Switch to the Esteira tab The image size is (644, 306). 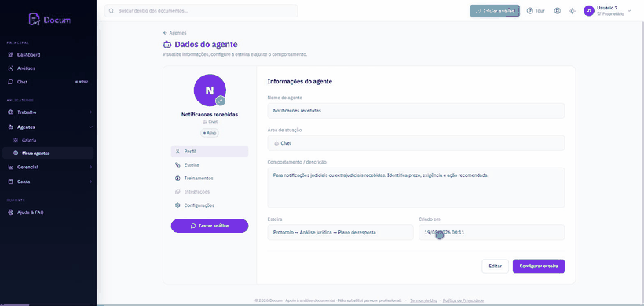click(x=210, y=165)
